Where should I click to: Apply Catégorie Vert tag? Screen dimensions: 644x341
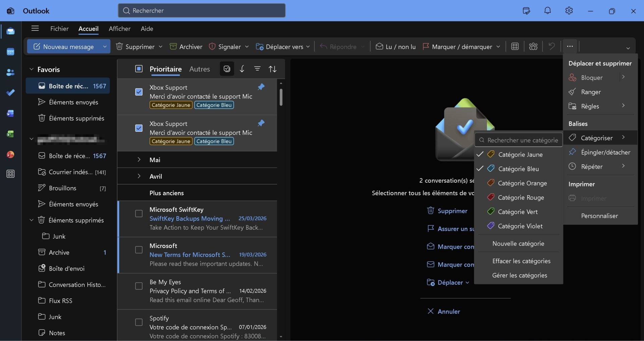(518, 212)
